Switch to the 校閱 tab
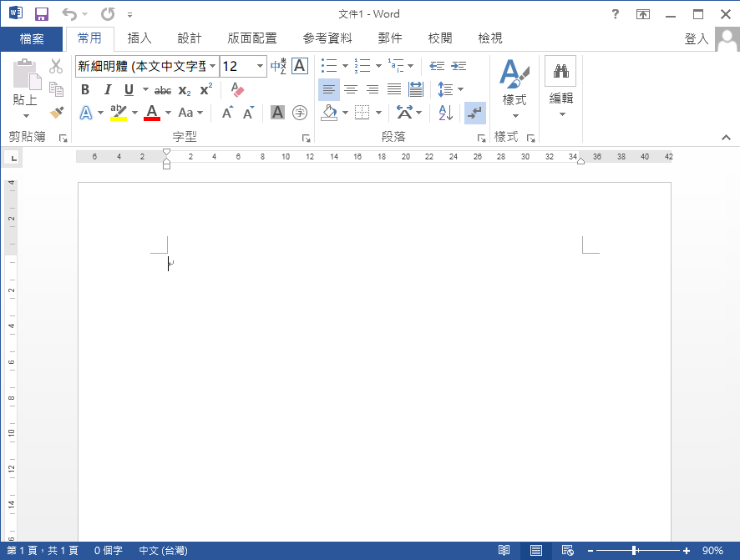 tap(440, 38)
